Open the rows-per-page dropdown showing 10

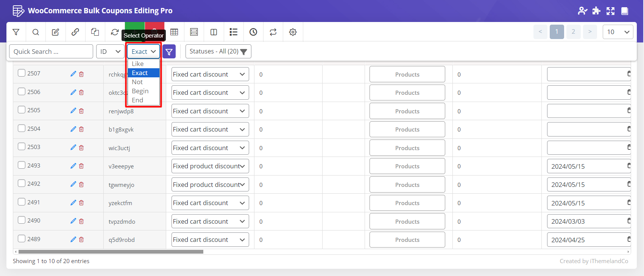617,32
